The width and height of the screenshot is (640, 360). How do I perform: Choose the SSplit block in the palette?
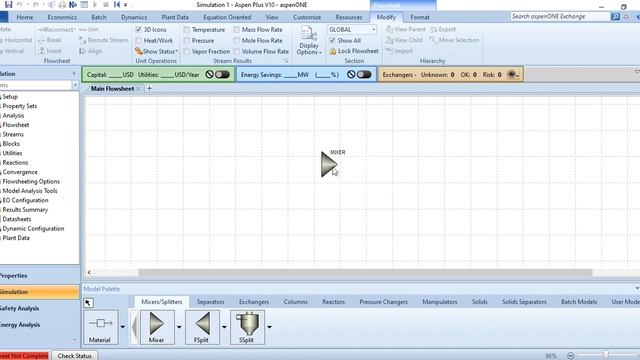pyautogui.click(x=247, y=327)
